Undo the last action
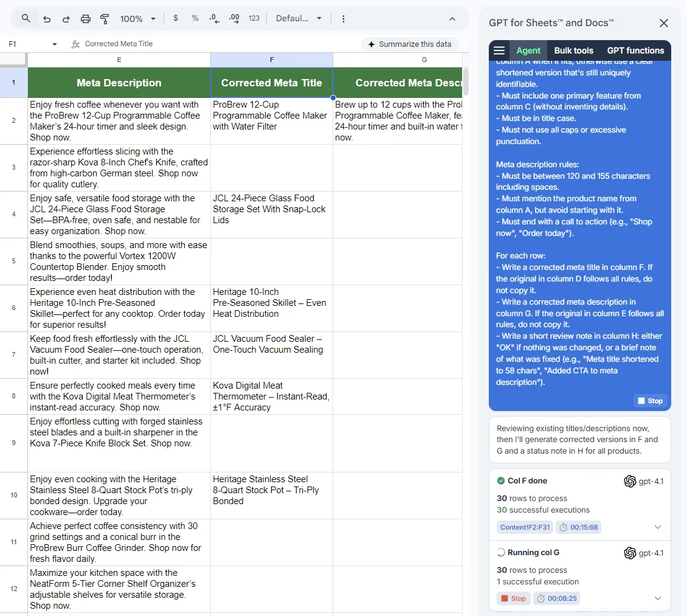The image size is (687, 616). (x=47, y=19)
